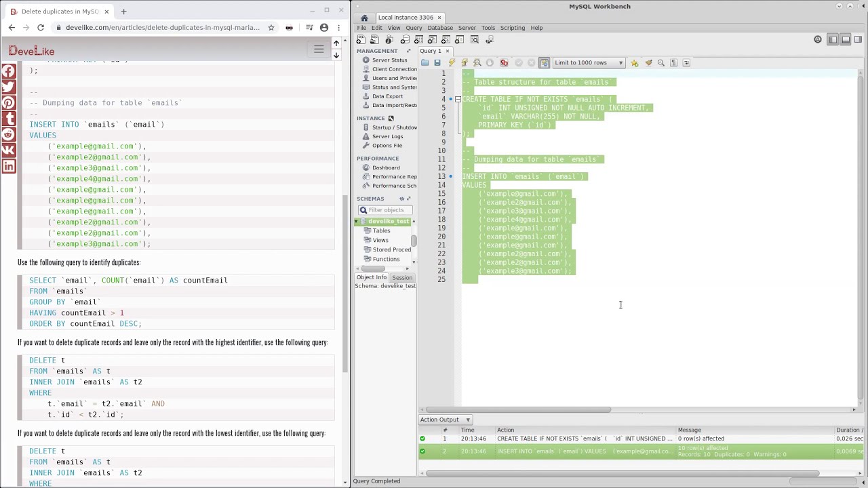Share the article on Pinterest

click(8, 103)
